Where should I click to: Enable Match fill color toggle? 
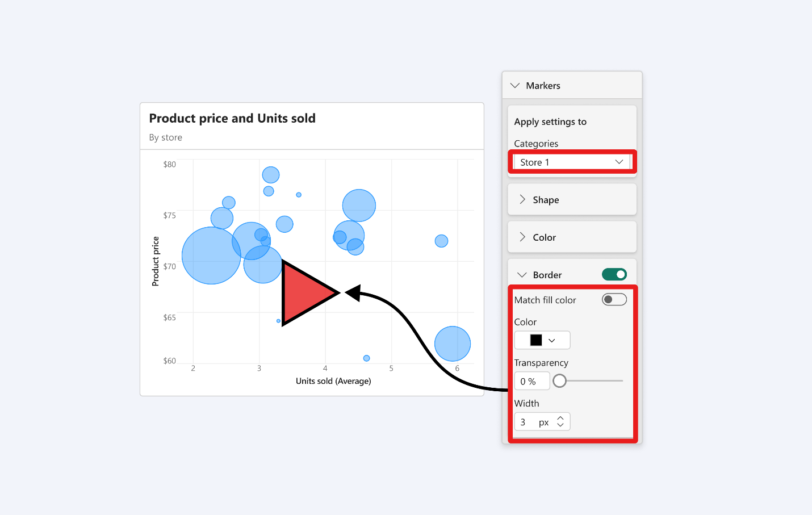(614, 300)
